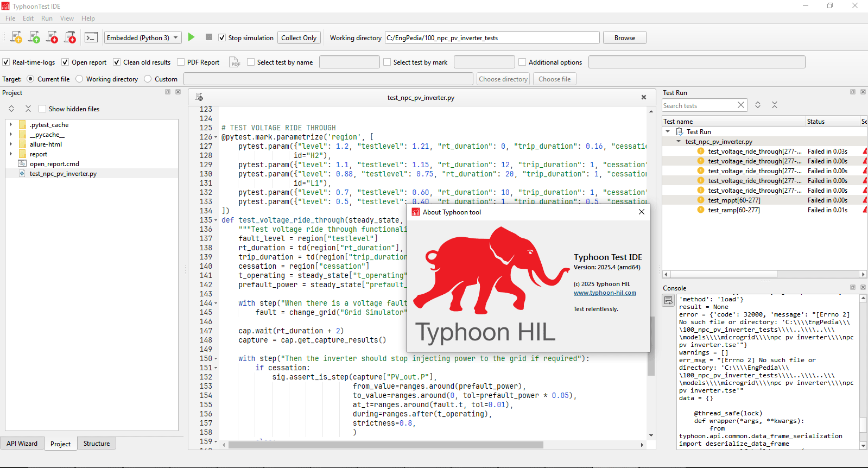Click the script icon with yellow plus
The height and width of the screenshot is (468, 868).
click(16, 37)
